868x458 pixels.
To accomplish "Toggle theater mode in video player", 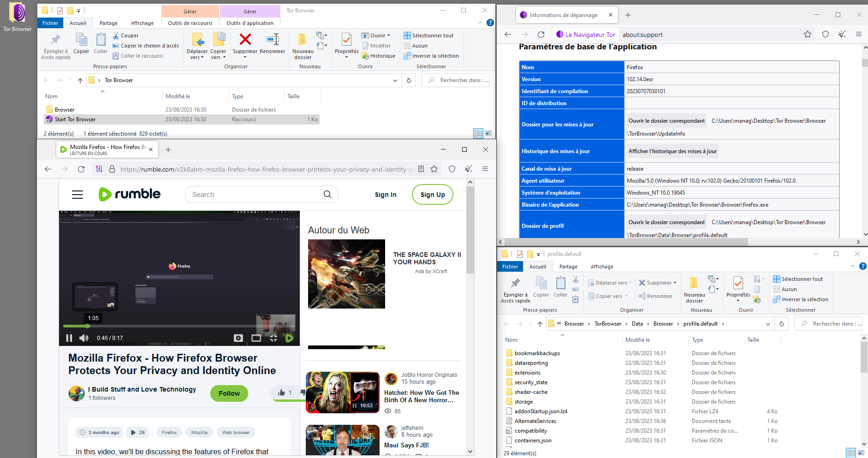I will pyautogui.click(x=256, y=338).
